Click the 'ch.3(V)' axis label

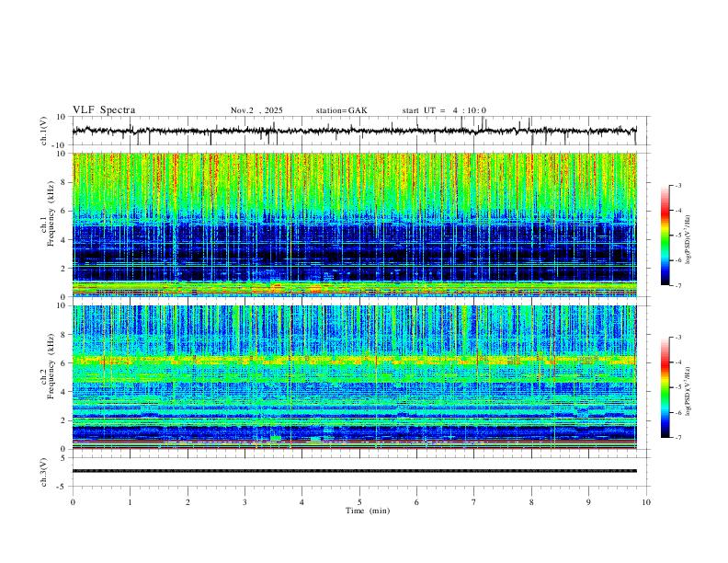pyautogui.click(x=44, y=472)
